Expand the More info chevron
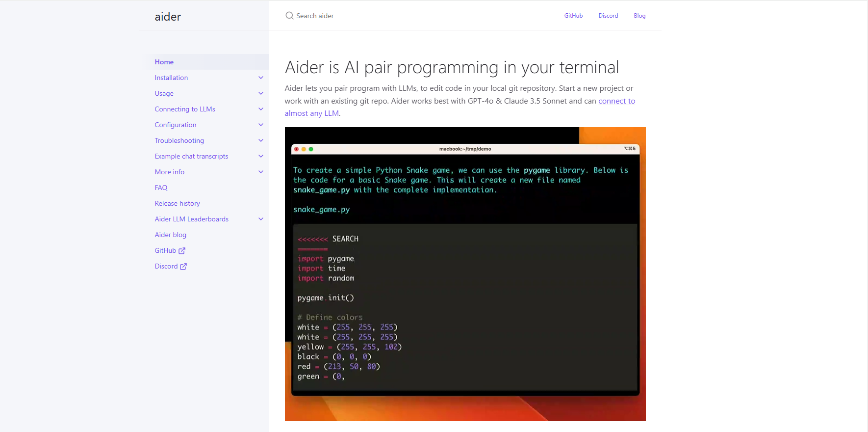This screenshot has width=868, height=432. pyautogui.click(x=261, y=172)
